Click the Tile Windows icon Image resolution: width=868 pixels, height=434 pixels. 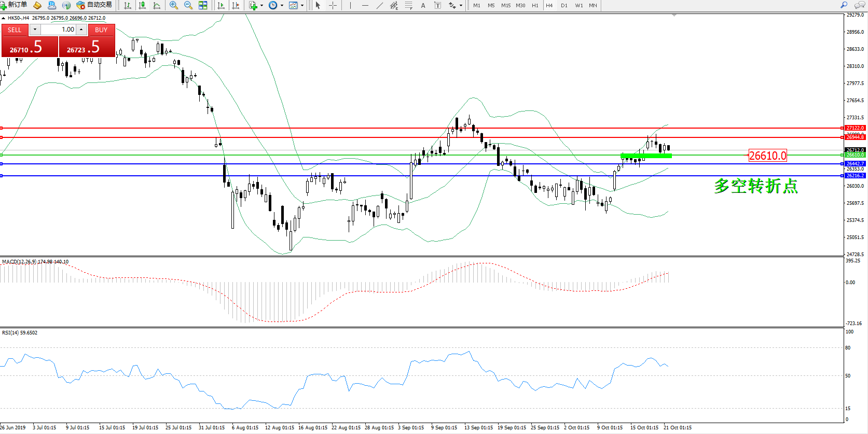pyautogui.click(x=203, y=5)
